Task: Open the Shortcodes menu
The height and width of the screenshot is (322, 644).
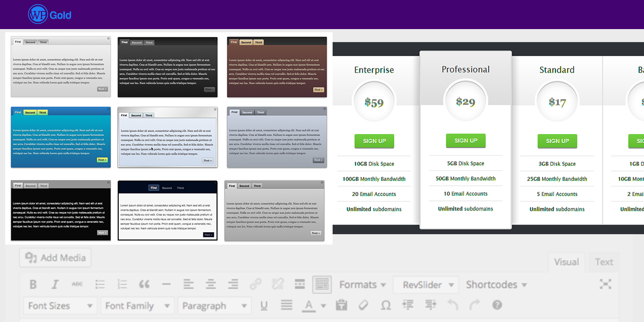Action: coord(496,285)
